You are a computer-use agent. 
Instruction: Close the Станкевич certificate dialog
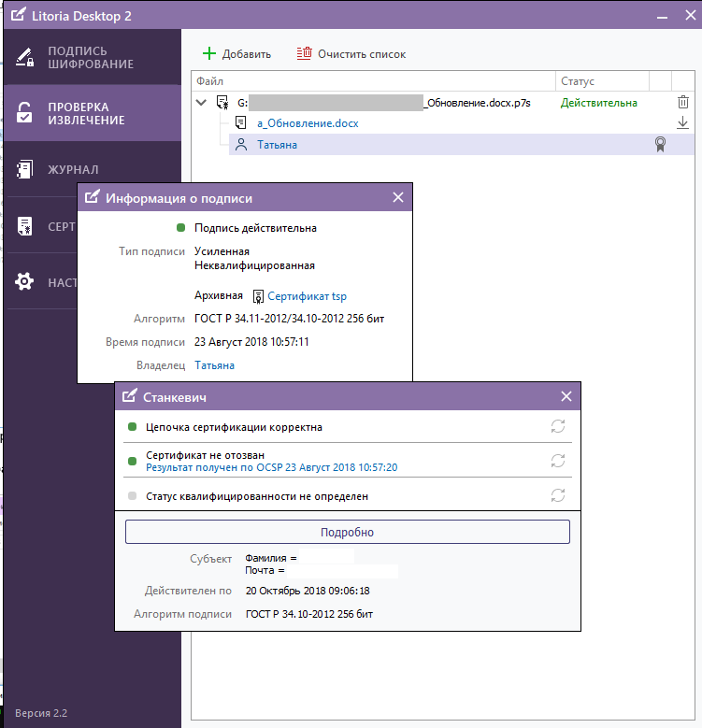click(x=566, y=396)
